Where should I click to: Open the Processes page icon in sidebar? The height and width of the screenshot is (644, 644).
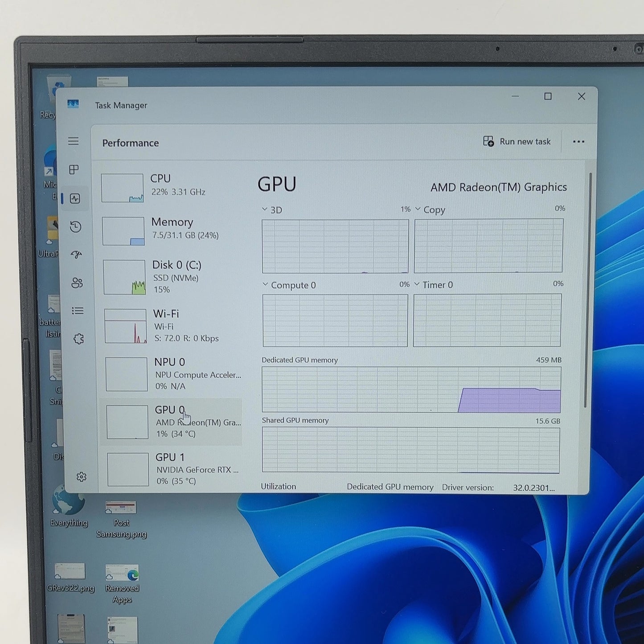(x=74, y=170)
